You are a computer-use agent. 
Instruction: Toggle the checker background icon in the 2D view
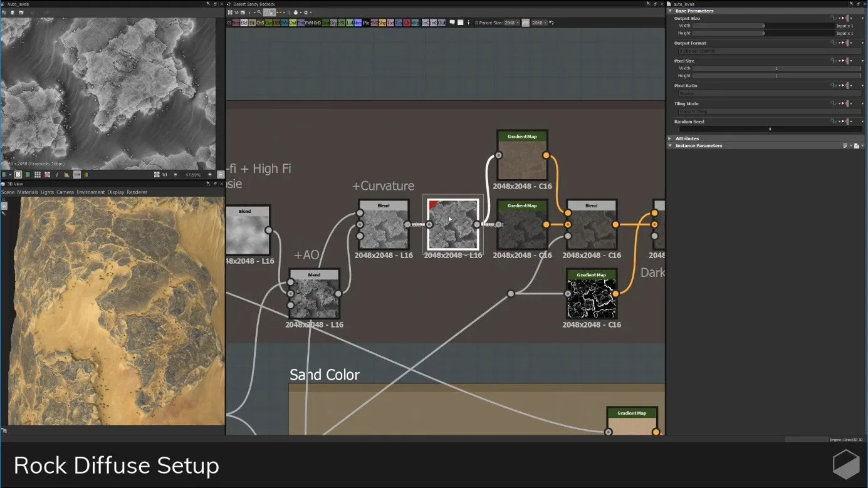pos(18,175)
